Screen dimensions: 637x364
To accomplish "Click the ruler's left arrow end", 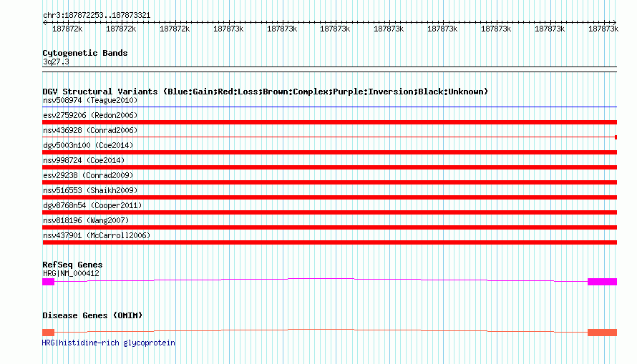I will coord(44,23).
